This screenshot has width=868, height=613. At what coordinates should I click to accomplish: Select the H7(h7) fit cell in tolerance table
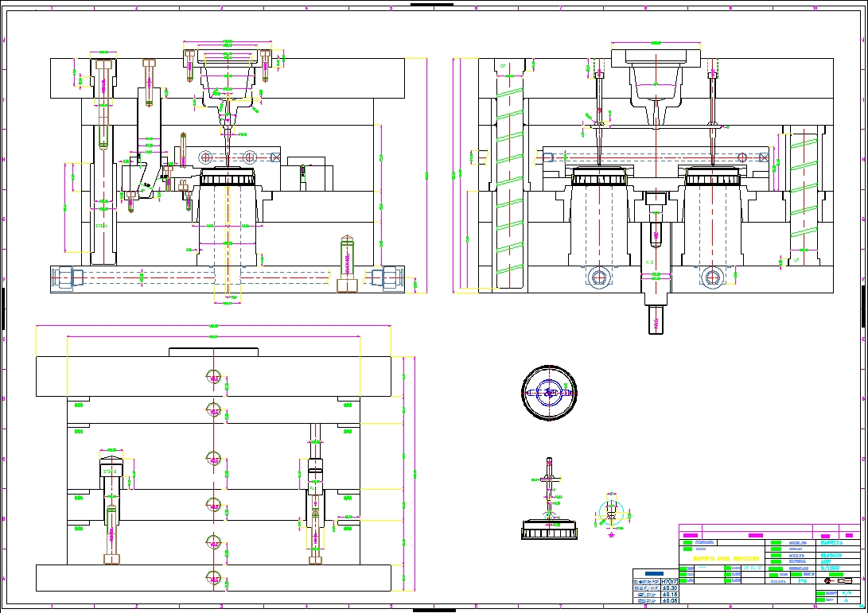tap(670, 580)
